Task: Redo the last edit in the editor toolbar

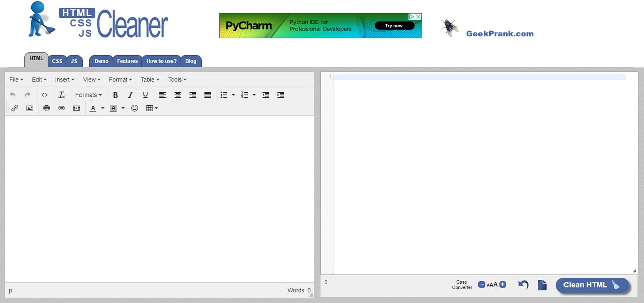Action: point(28,95)
